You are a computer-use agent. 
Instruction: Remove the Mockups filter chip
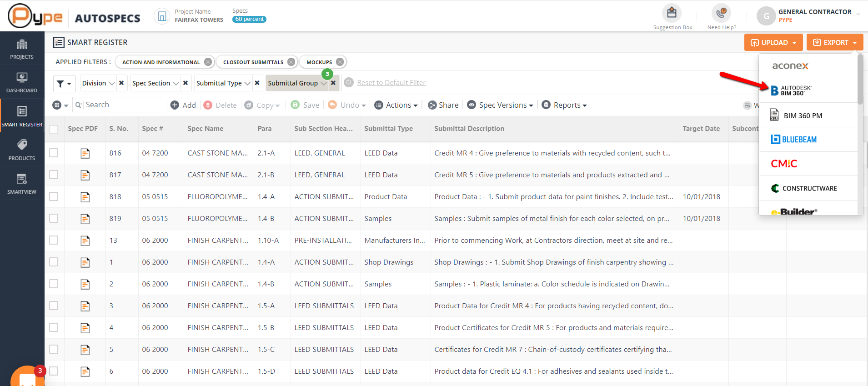click(340, 62)
